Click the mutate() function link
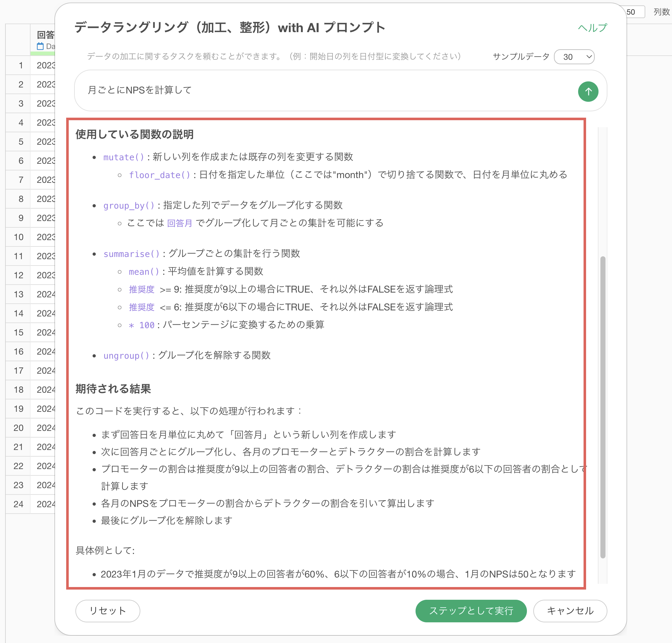Viewport: 672px width, 643px height. click(x=124, y=157)
